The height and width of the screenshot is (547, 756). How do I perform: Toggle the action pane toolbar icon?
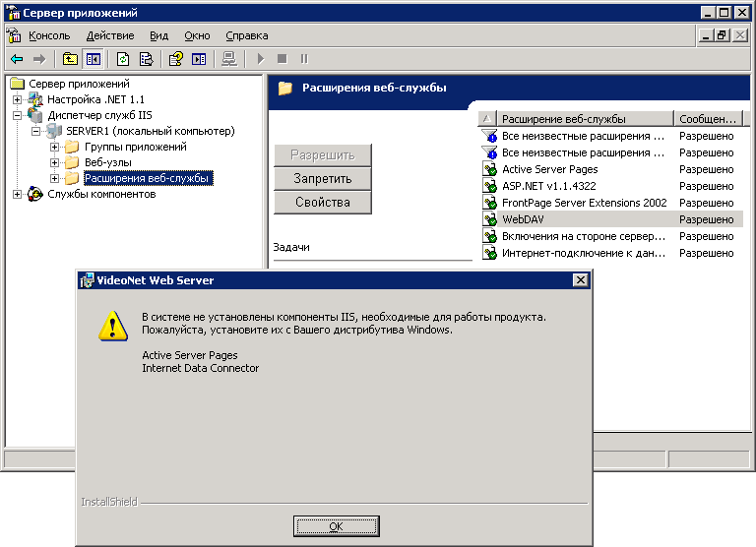point(199,59)
